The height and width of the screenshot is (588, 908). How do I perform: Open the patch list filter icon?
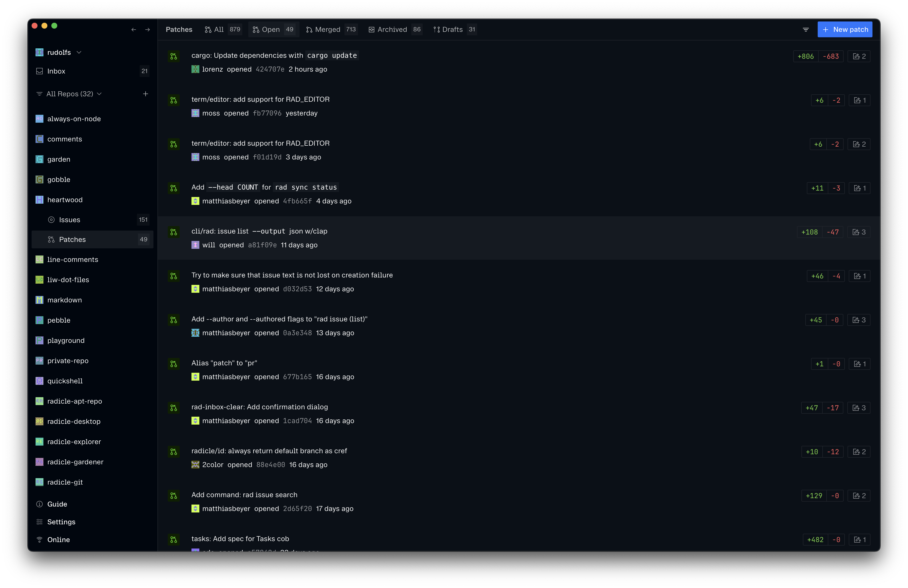coord(806,30)
